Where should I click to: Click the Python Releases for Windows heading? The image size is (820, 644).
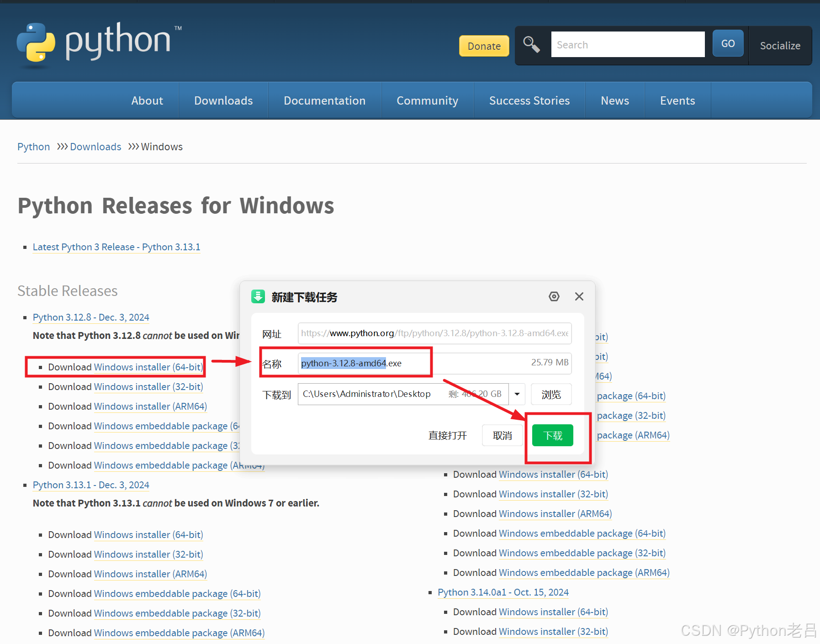click(x=176, y=206)
